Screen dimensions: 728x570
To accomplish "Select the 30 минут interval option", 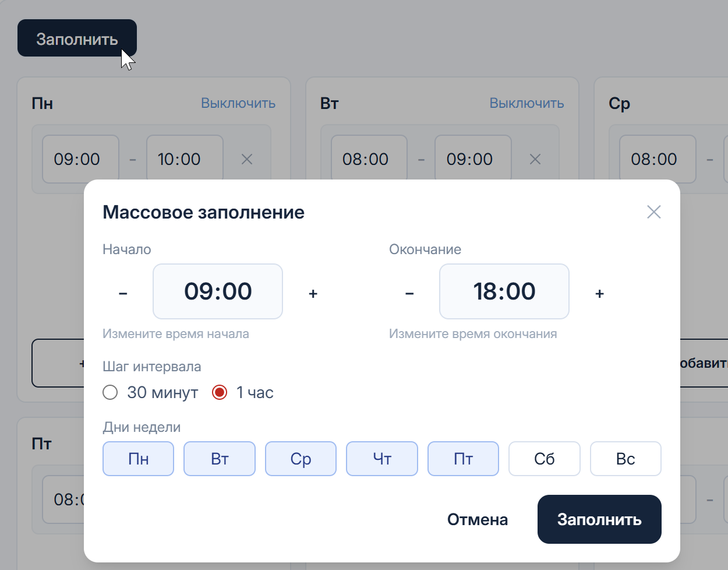I will 111,393.
